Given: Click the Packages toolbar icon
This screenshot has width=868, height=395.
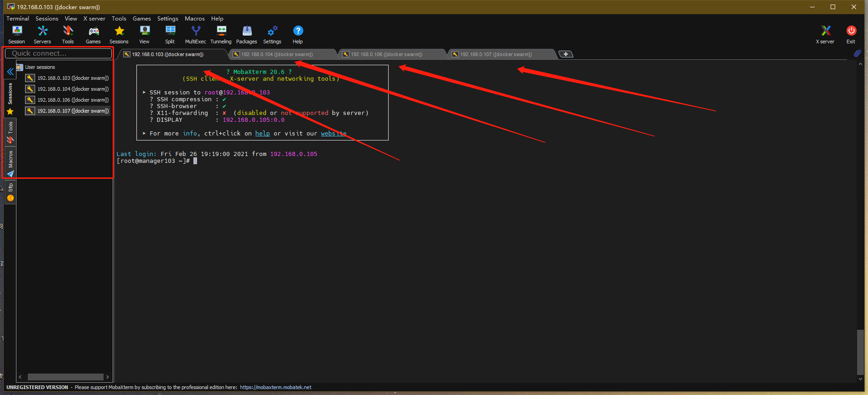Looking at the screenshot, I should (246, 34).
